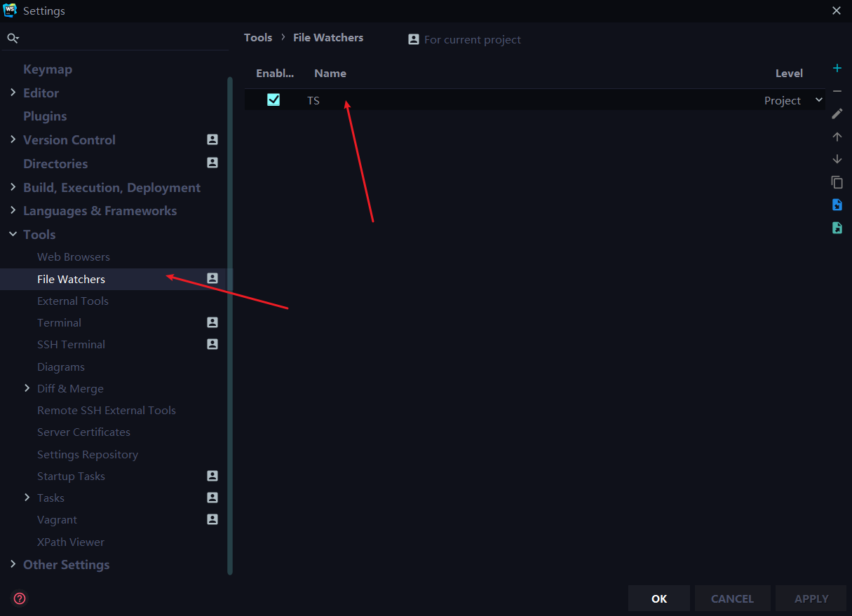
Task: Open the Keymap settings page
Action: point(48,69)
